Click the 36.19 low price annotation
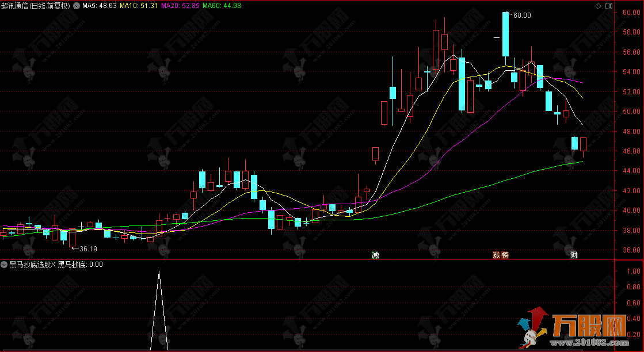644x352 pixels. point(87,249)
